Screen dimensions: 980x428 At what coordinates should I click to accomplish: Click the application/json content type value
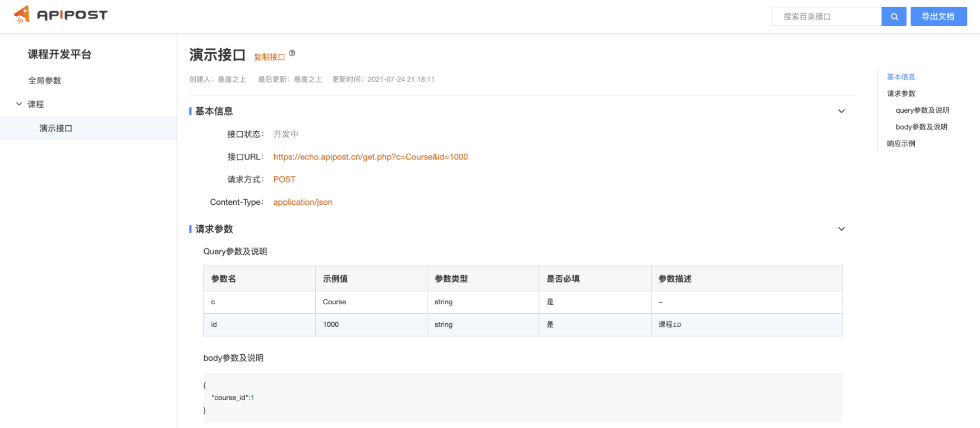[x=303, y=202]
